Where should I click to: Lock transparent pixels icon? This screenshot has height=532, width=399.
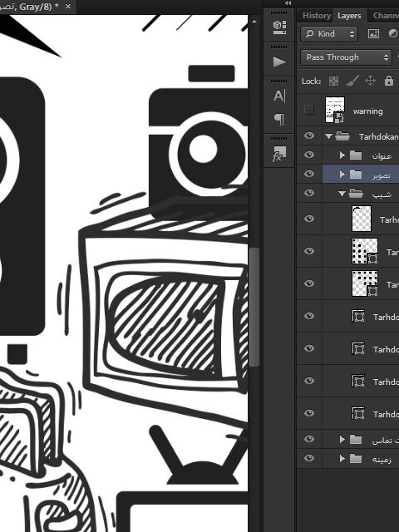tap(333, 81)
